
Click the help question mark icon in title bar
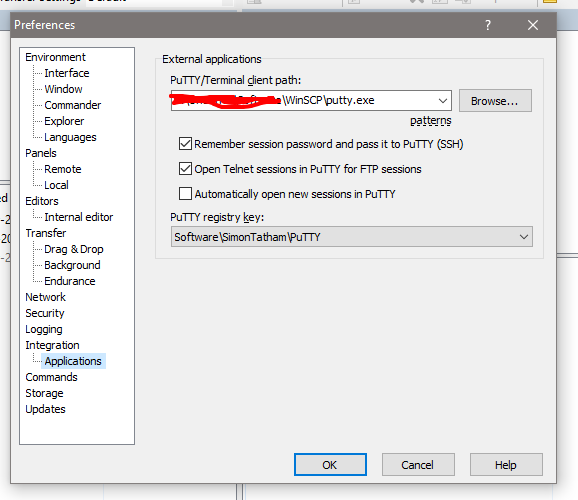[x=488, y=25]
